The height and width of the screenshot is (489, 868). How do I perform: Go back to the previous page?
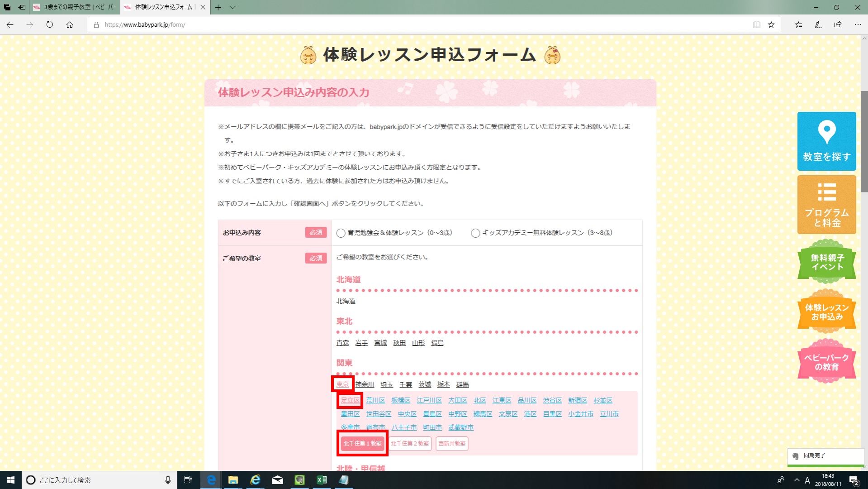coord(10,25)
